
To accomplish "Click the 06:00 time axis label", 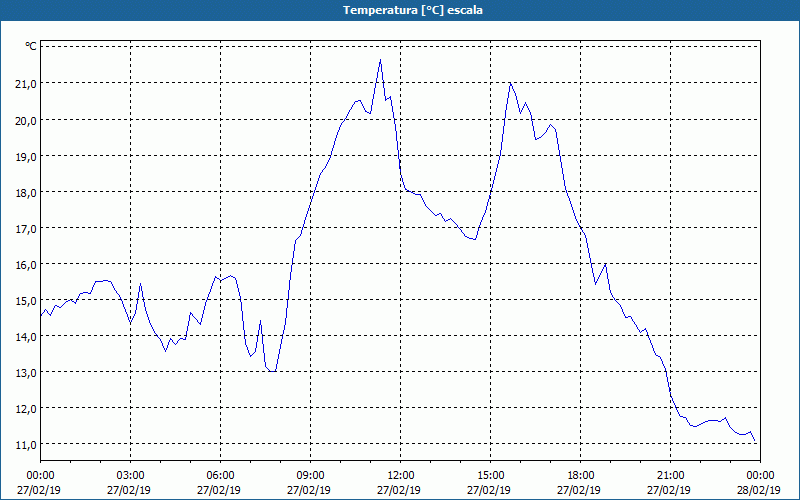I will pos(220,476).
